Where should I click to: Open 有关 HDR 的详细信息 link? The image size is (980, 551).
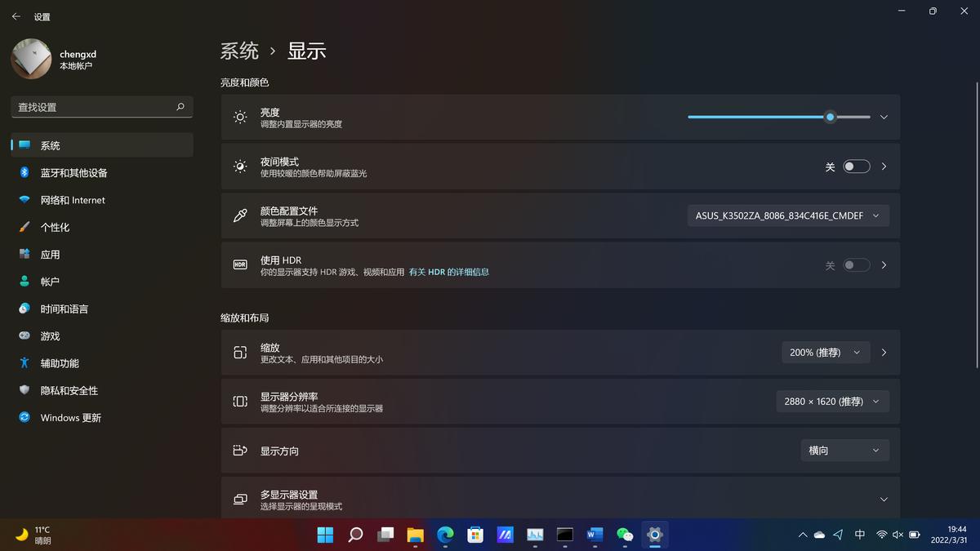pyautogui.click(x=449, y=271)
